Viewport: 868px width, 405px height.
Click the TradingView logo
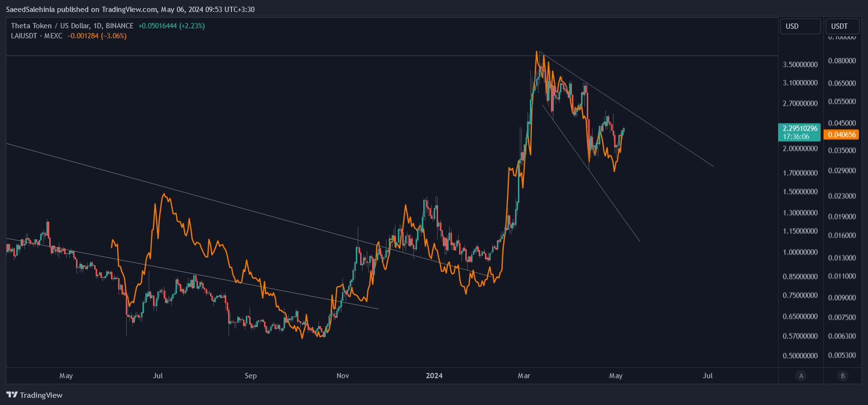(x=34, y=395)
